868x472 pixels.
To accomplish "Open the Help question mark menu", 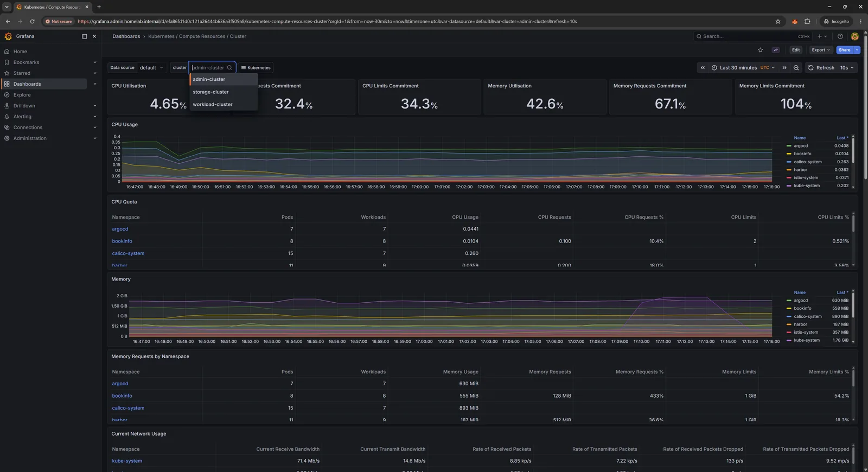I will point(840,36).
